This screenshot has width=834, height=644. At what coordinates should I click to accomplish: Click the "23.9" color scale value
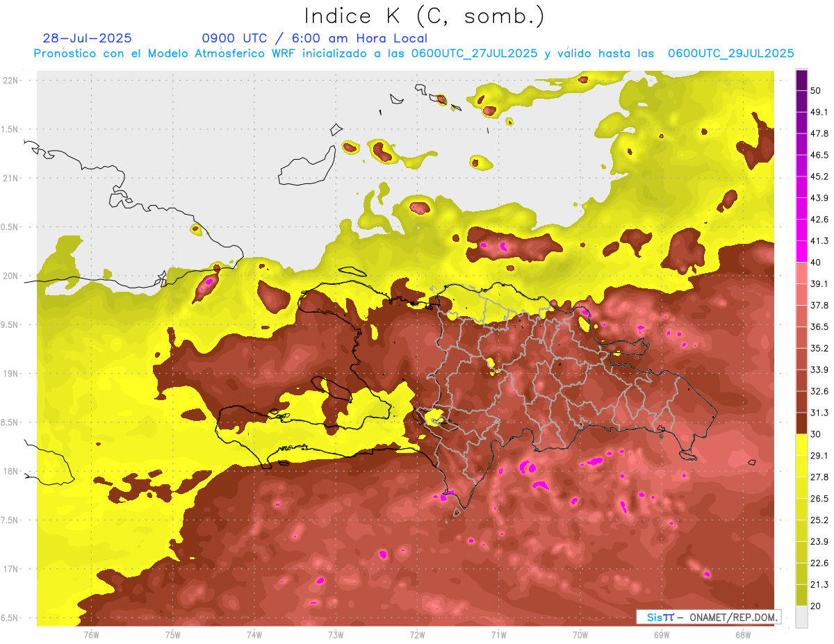coord(819,541)
